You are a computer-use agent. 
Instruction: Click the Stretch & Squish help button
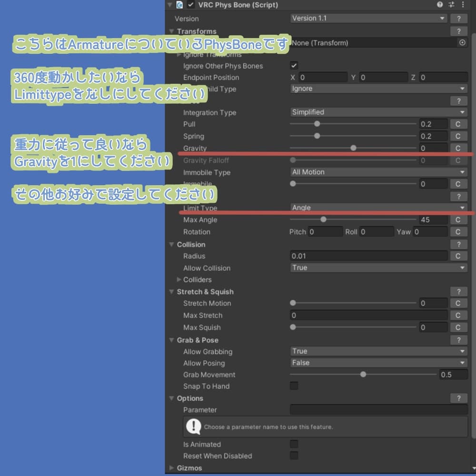[459, 292]
